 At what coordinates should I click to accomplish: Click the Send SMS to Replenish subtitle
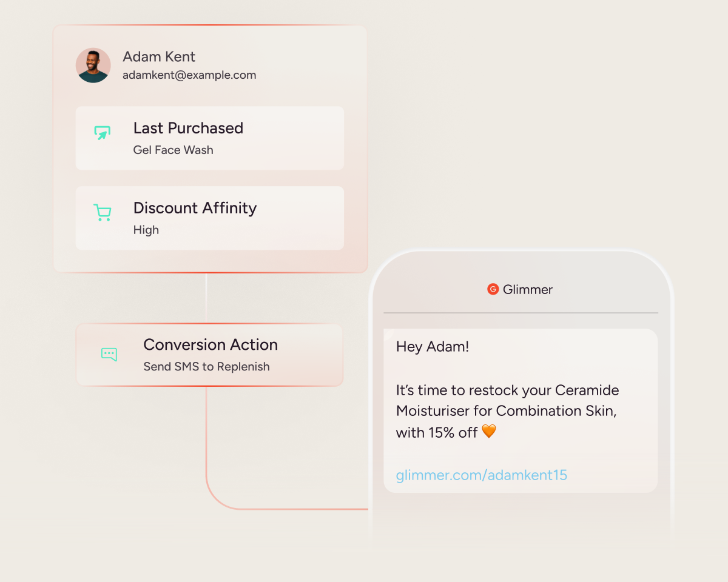[x=207, y=367]
